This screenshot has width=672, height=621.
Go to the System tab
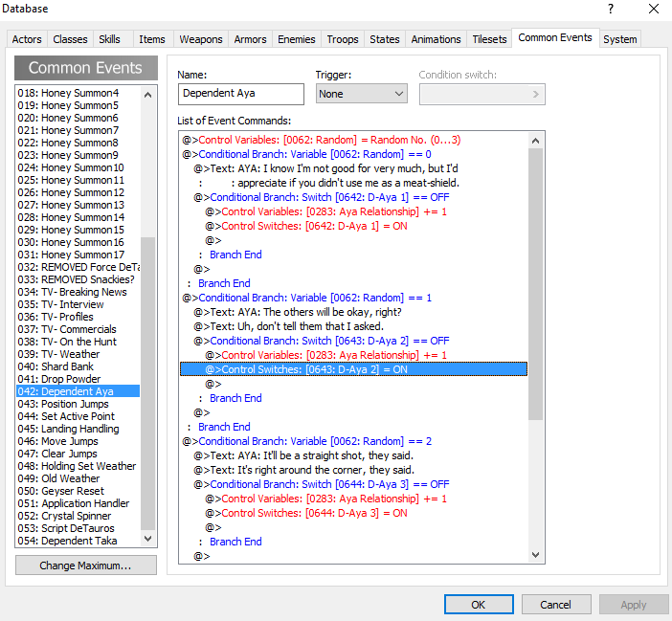pyautogui.click(x=619, y=39)
